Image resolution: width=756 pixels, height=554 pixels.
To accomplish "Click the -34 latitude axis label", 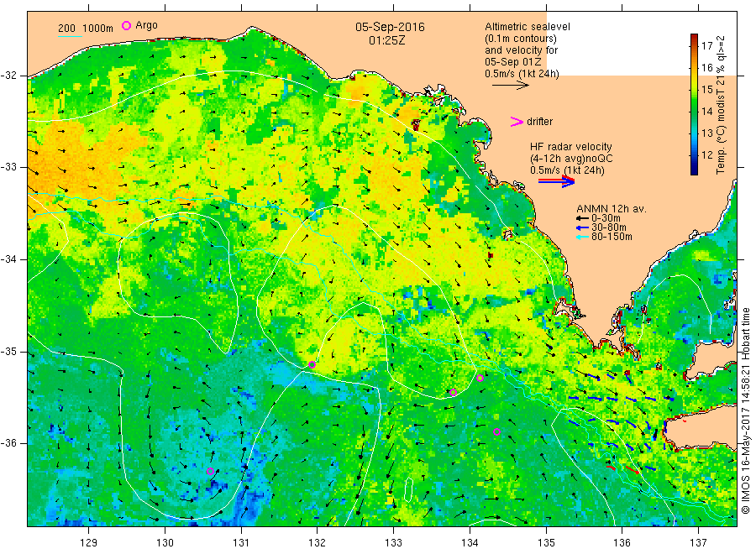I will [x=8, y=259].
